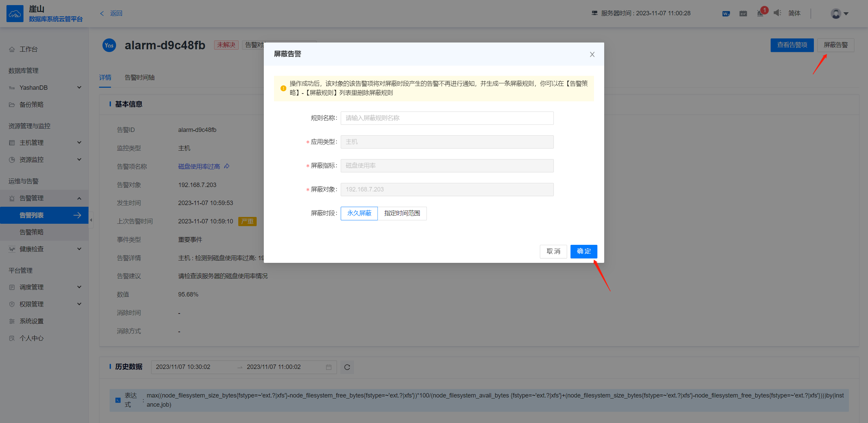Click the announcement speaker icon in header
Screen dimensions: 868x423
777,13
